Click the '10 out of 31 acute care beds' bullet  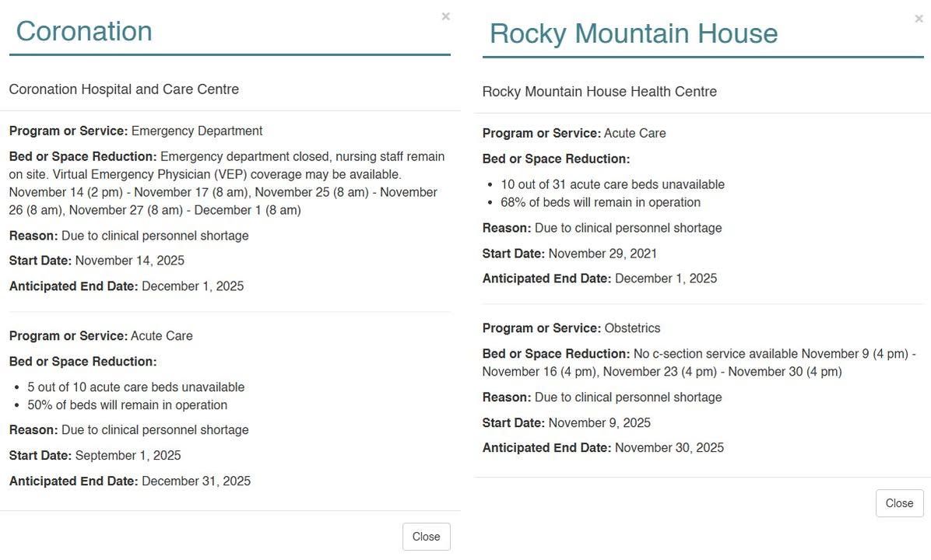pos(613,184)
